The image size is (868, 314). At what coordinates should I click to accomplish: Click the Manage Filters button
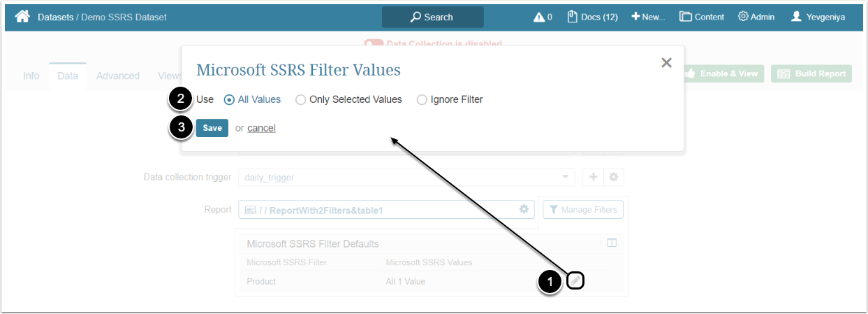tap(583, 209)
